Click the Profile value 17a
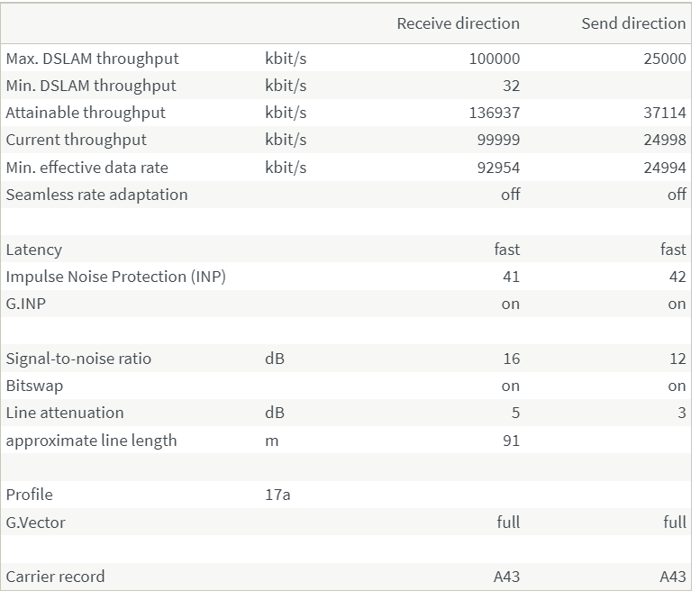 coord(277,495)
